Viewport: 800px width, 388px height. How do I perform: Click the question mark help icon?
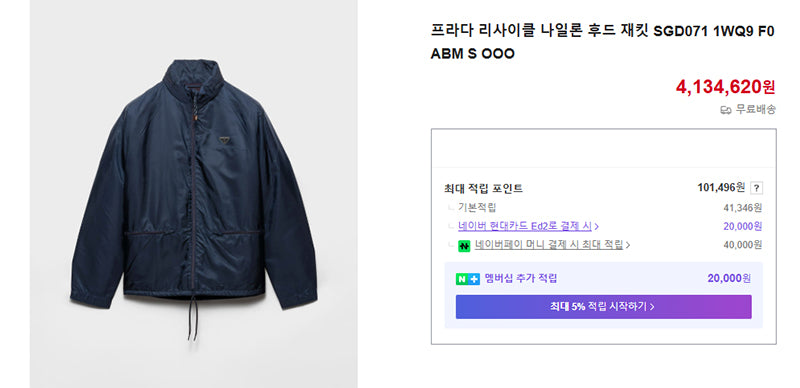[x=757, y=188]
